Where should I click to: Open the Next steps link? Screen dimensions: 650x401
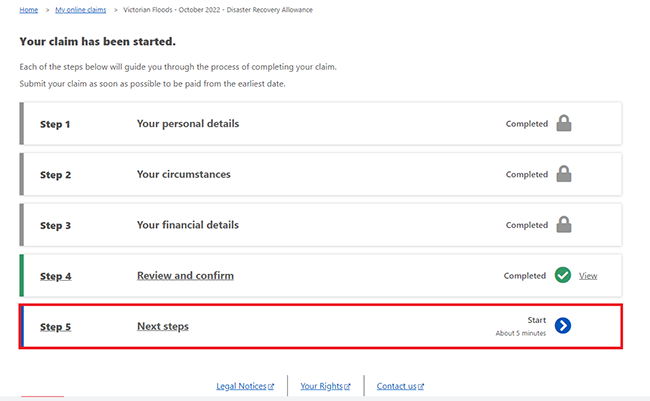click(163, 326)
